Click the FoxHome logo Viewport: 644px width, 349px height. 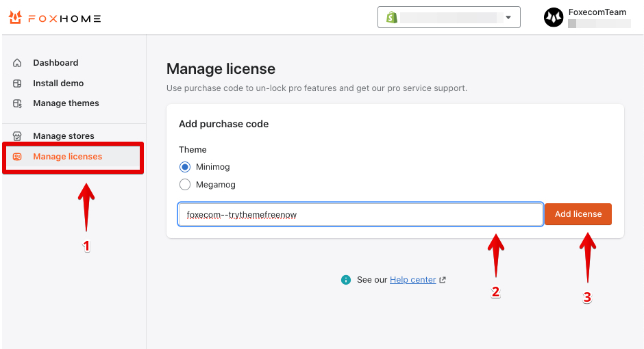tap(55, 18)
